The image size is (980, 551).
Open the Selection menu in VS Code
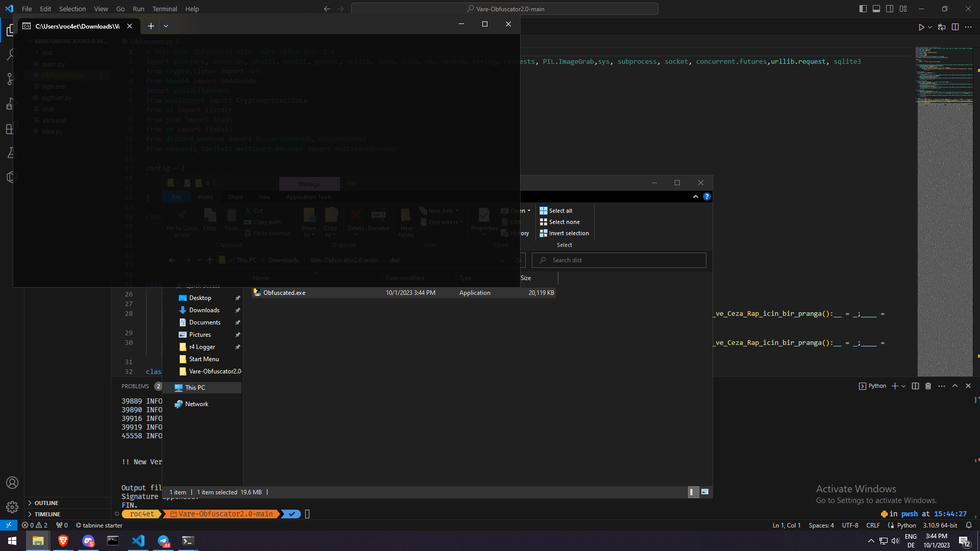72,9
